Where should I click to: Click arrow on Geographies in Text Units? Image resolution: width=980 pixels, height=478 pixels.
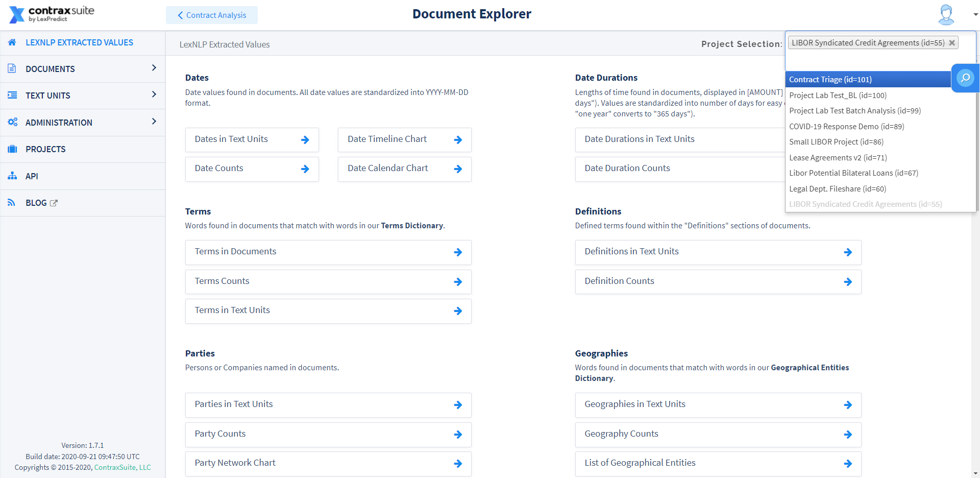tap(848, 405)
